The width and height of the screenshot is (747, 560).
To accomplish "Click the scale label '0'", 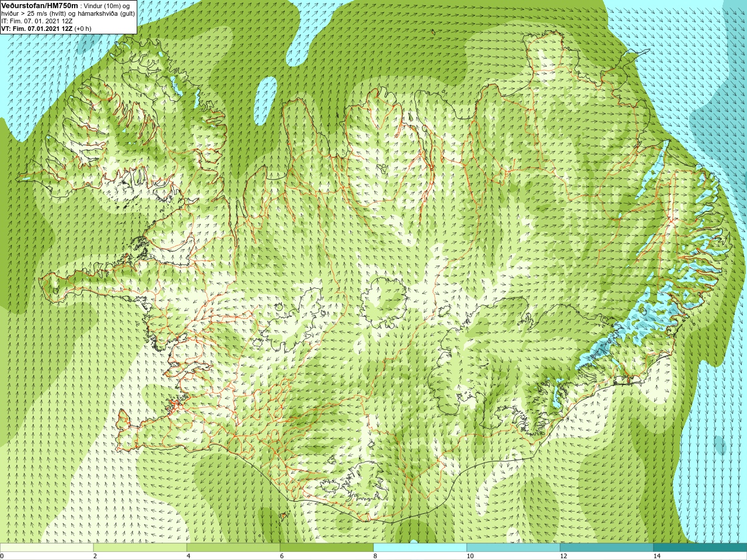I will tap(2, 556).
